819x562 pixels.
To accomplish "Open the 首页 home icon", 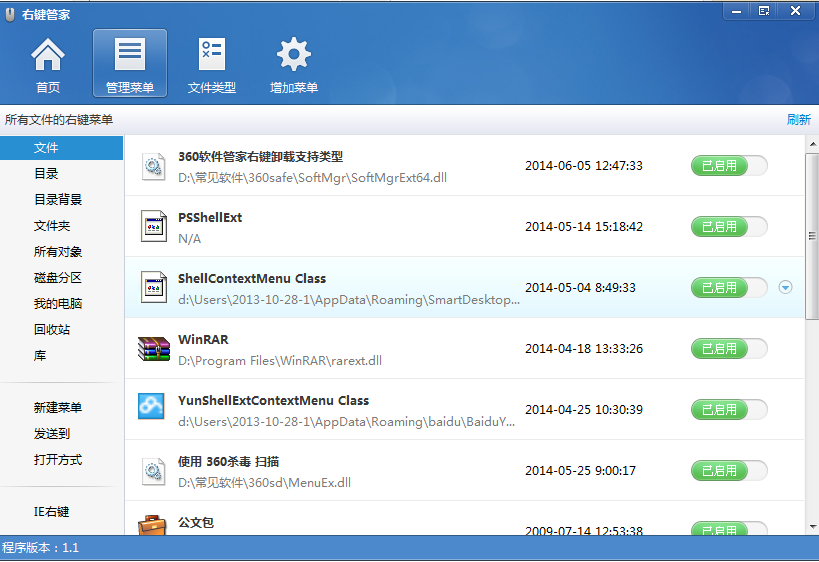I will [48, 64].
